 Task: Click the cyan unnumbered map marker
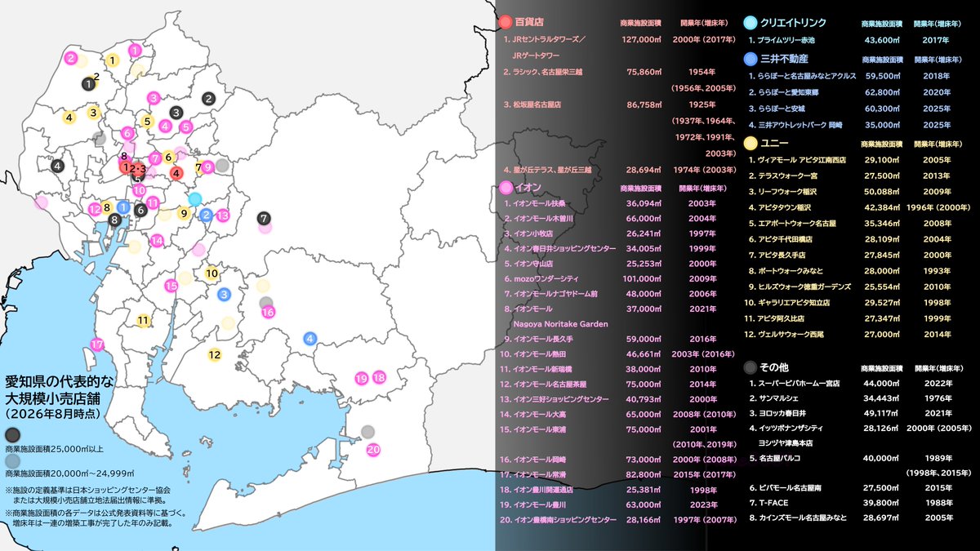tap(194, 198)
